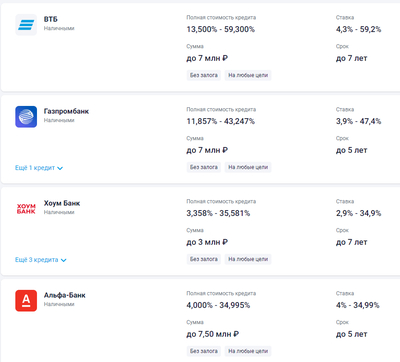Click "На любые цели" tag in ВТБ card
The image size is (400, 362).
coord(248,75)
